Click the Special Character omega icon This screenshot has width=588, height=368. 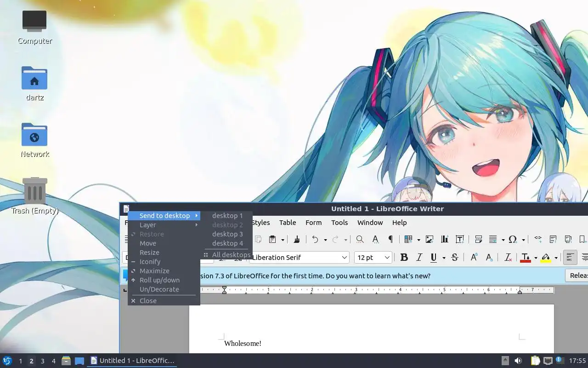click(513, 239)
